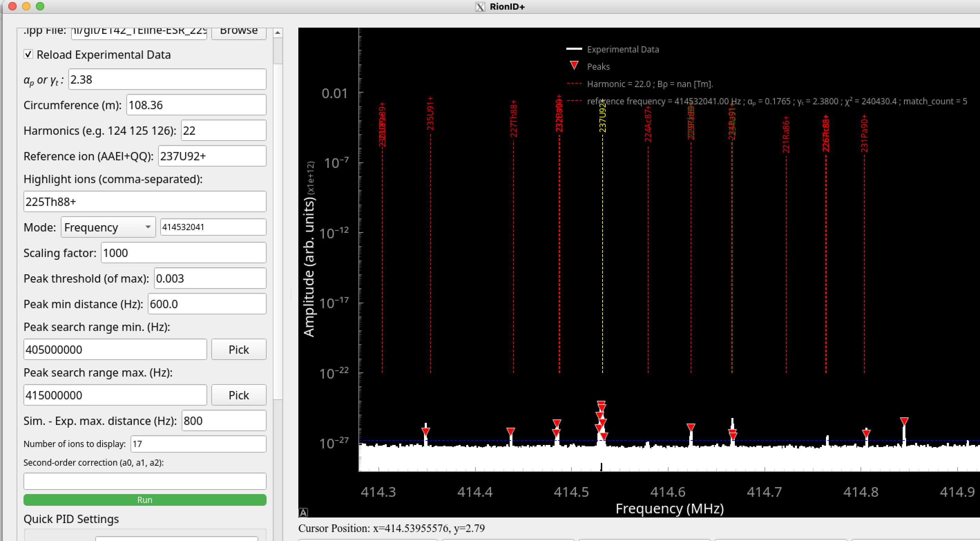Screen dimensions: 980x541
Task: Click the settings panel vertical scrollbar thumb
Action: click(x=278, y=51)
